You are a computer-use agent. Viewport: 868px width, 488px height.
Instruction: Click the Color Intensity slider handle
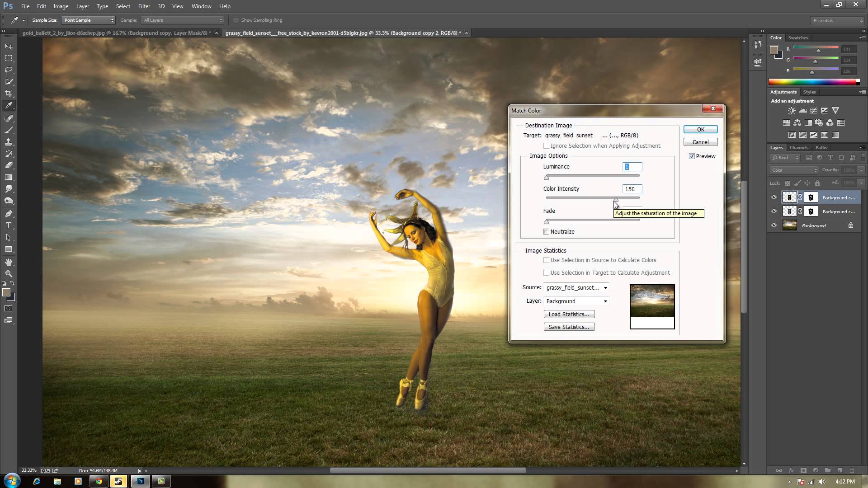[616, 199]
